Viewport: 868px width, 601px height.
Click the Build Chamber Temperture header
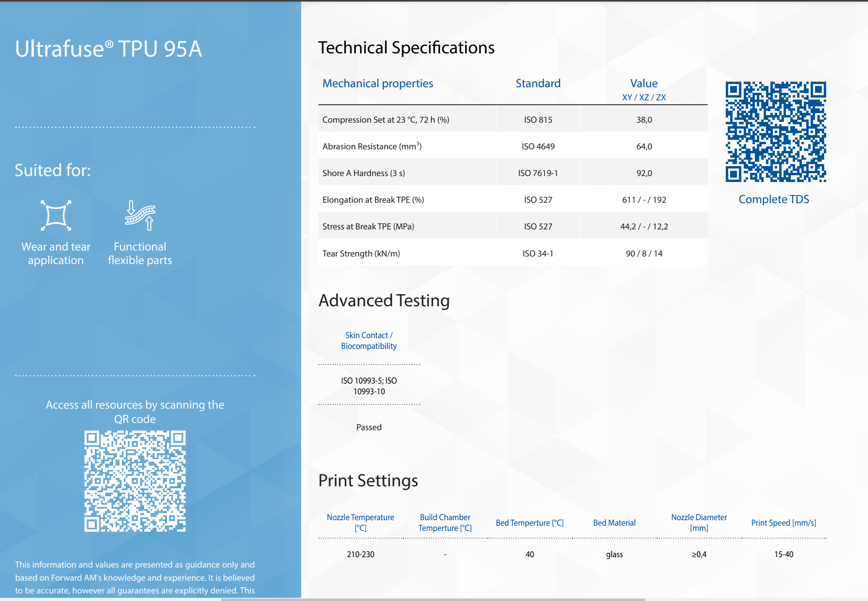pyautogui.click(x=445, y=523)
